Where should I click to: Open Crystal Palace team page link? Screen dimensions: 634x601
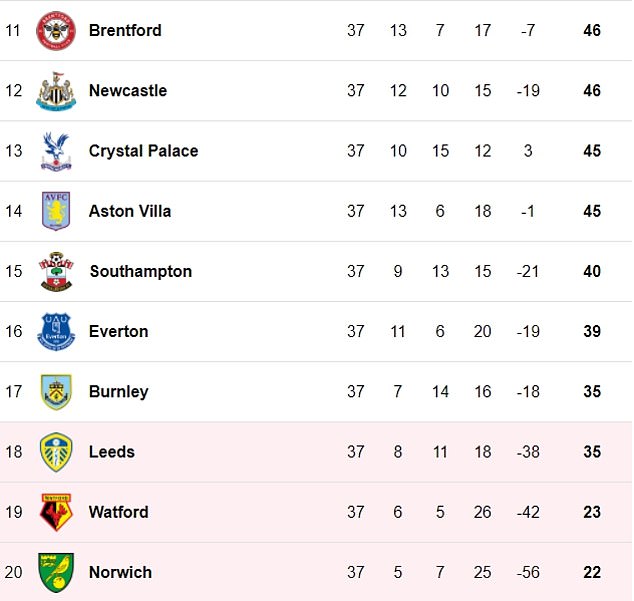pos(144,151)
